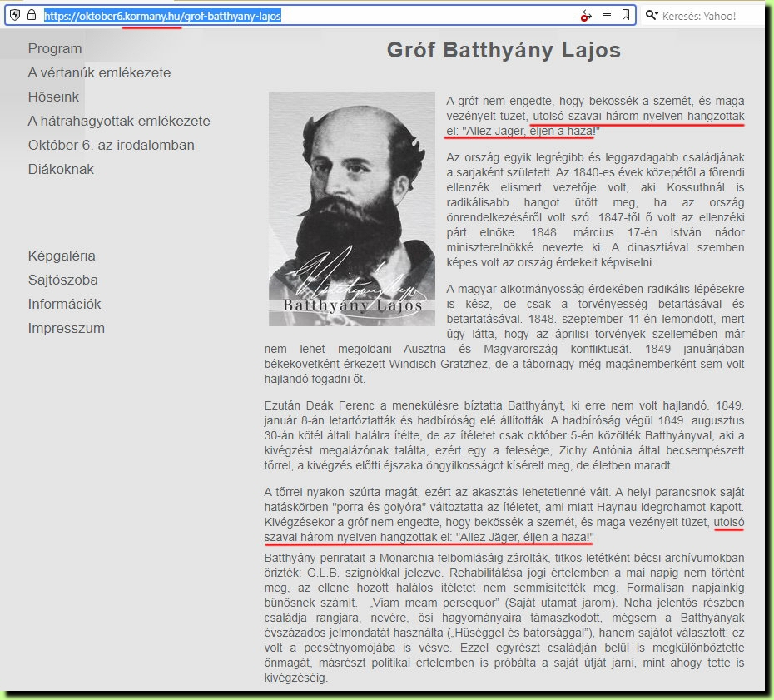Viewport: 774px width, 700px height.
Task: Select Hőseink in the side menu
Action: (x=53, y=97)
